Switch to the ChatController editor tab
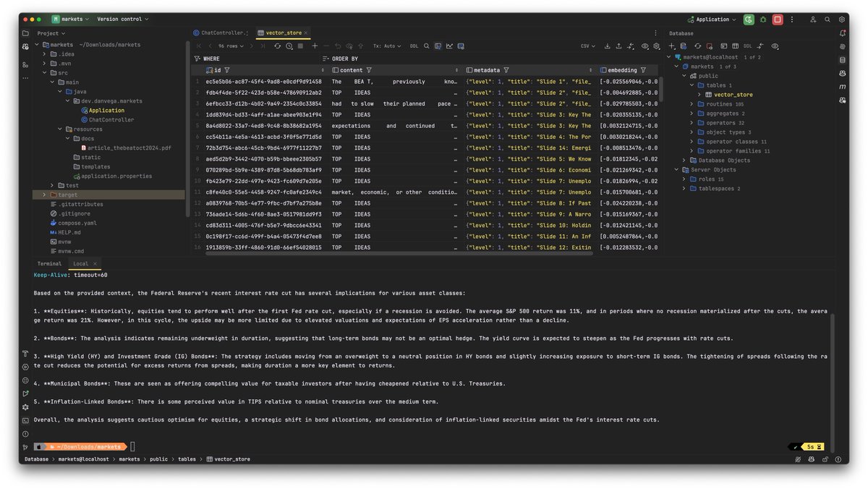Screen dimensions: 868x489 [x=220, y=33]
